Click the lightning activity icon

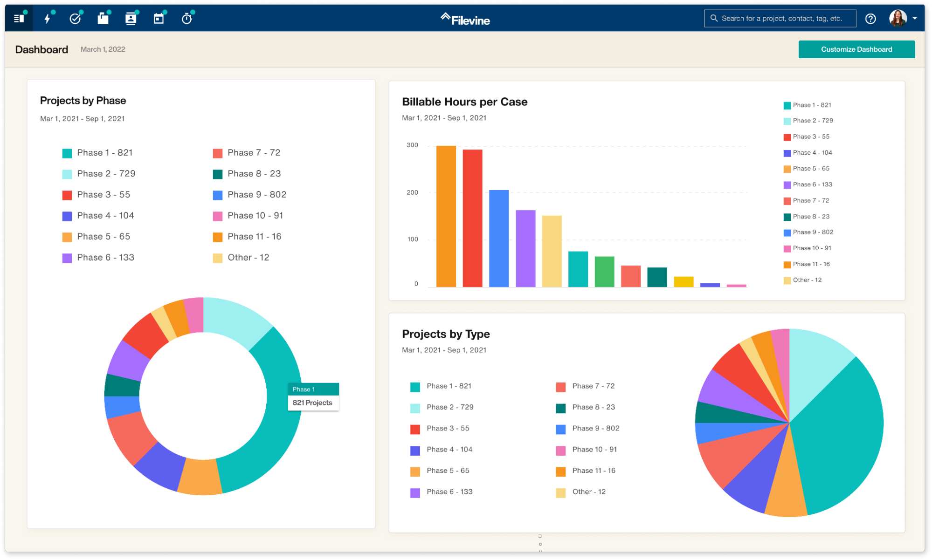pyautogui.click(x=47, y=18)
